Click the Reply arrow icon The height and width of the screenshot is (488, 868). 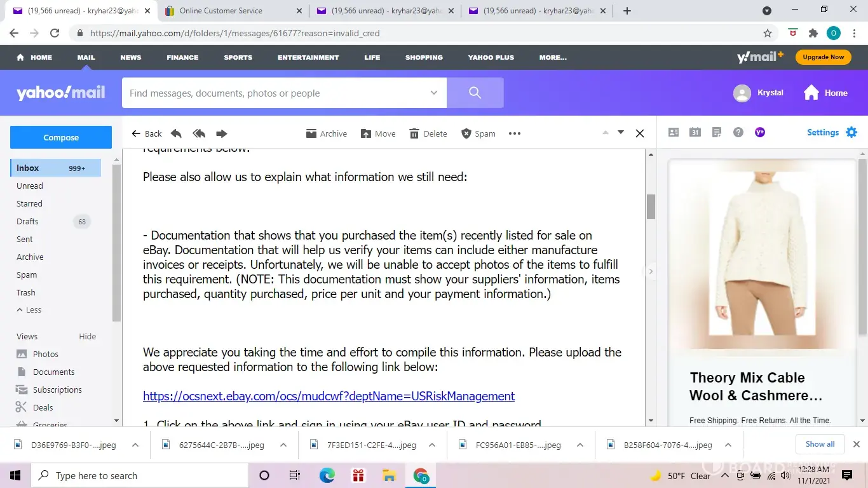(177, 133)
